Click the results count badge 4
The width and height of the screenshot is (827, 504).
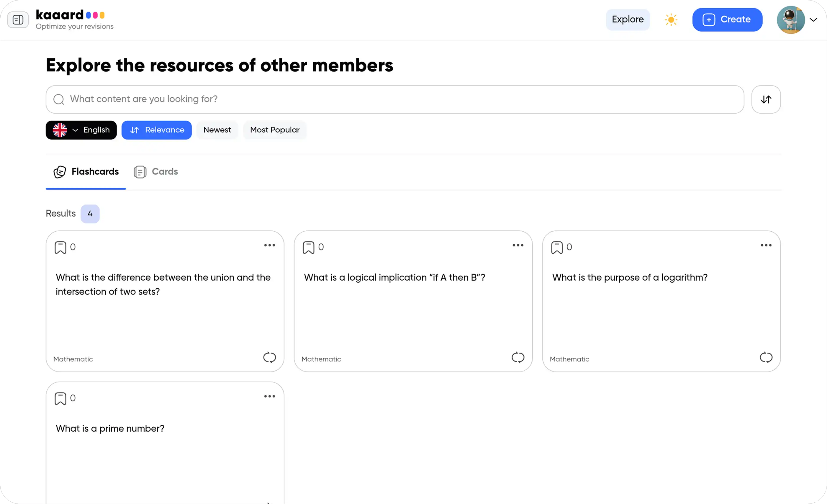[x=90, y=214]
